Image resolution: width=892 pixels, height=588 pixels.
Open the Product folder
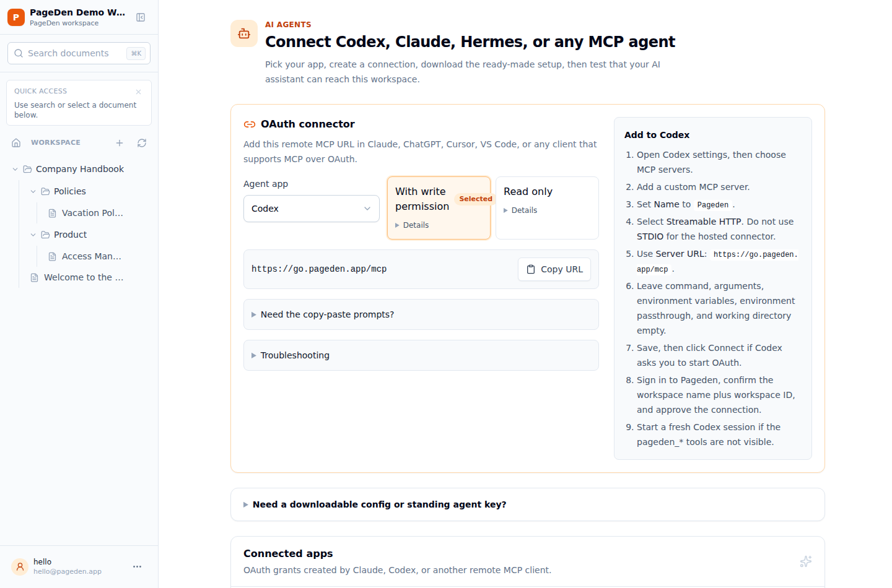click(x=70, y=235)
